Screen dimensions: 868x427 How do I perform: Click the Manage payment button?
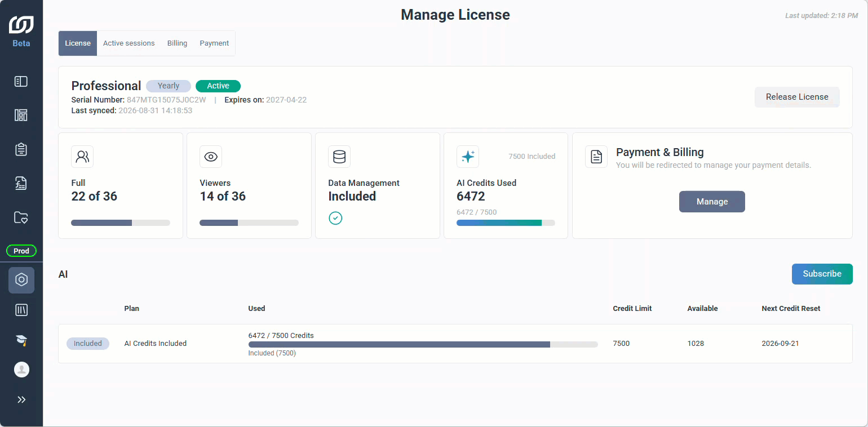(712, 202)
